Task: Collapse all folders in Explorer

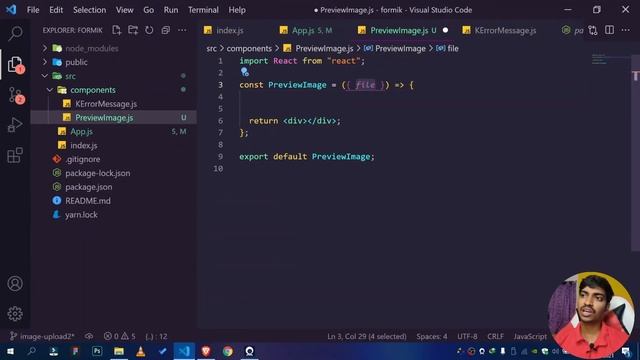Action: click(x=166, y=30)
